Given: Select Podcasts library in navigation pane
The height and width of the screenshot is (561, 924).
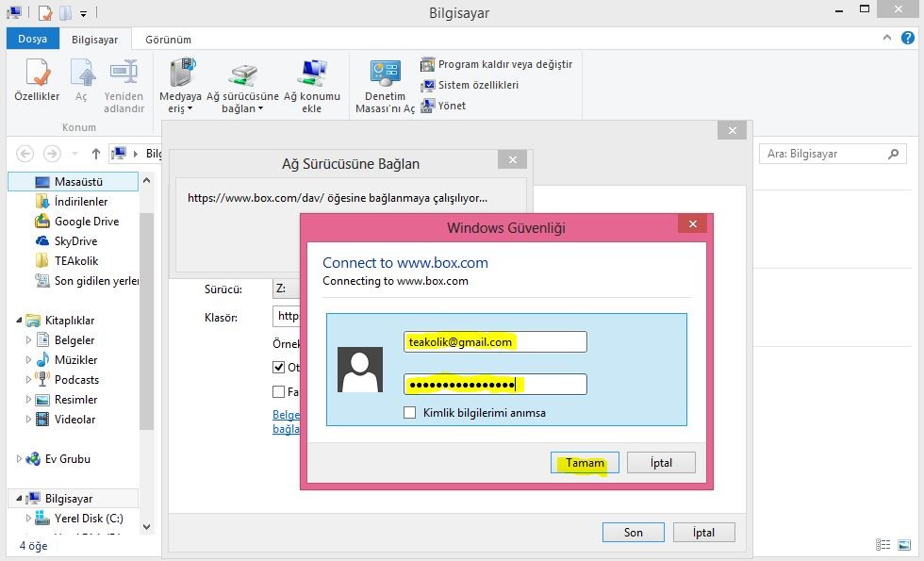Looking at the screenshot, I should pos(67,379).
